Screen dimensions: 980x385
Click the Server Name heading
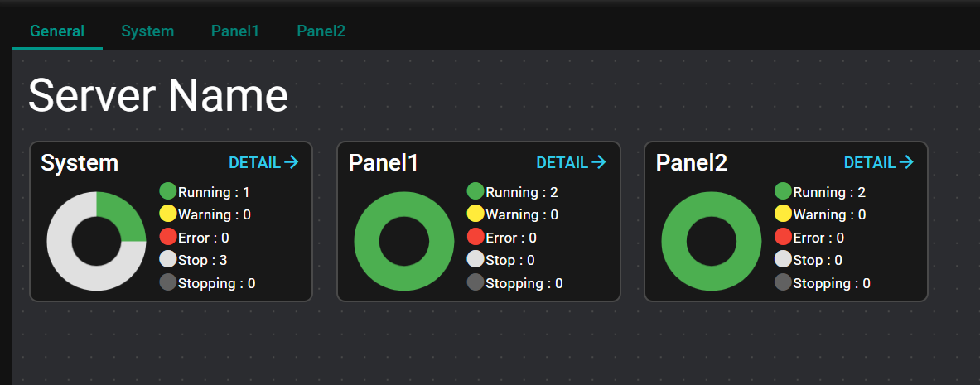(x=158, y=96)
